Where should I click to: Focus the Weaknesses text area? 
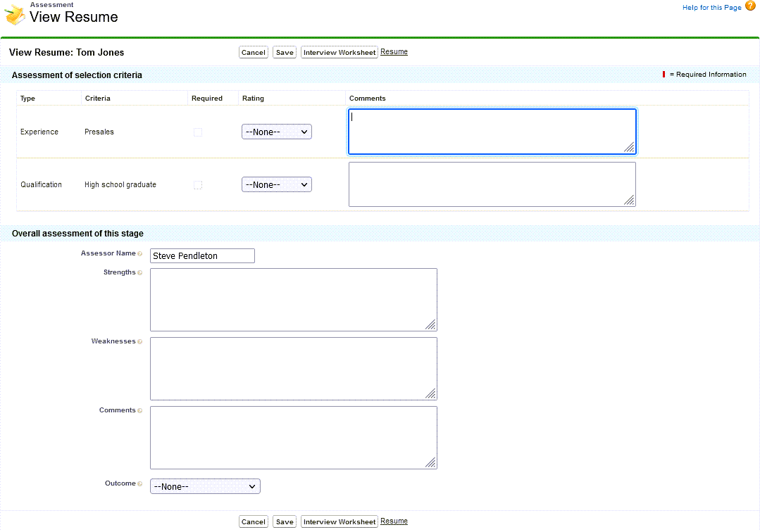tap(293, 369)
